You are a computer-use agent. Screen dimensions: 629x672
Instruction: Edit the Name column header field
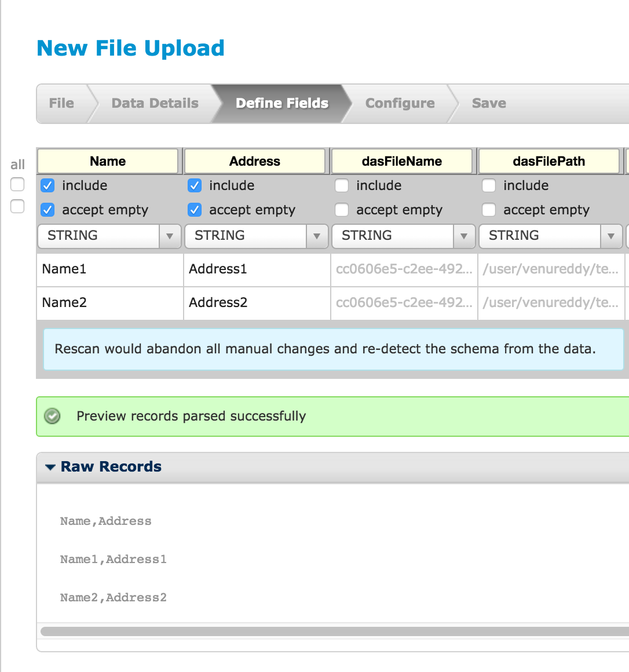108,162
